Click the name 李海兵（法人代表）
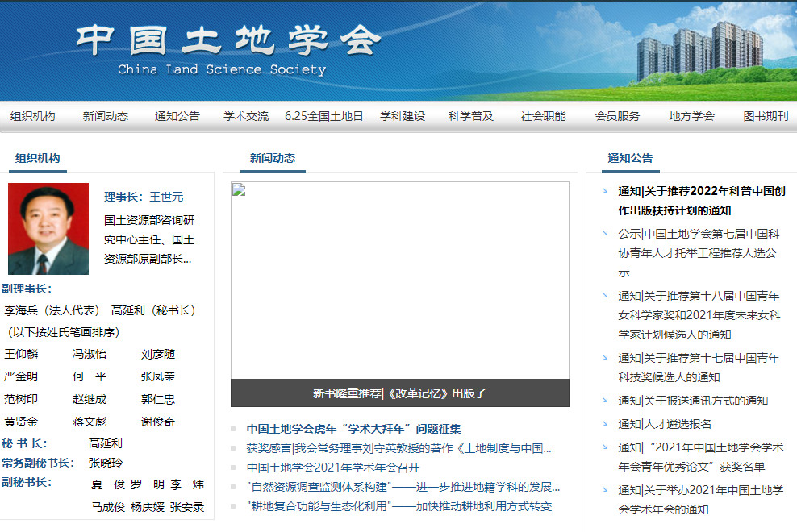This screenshot has width=797, height=532. click(52, 310)
